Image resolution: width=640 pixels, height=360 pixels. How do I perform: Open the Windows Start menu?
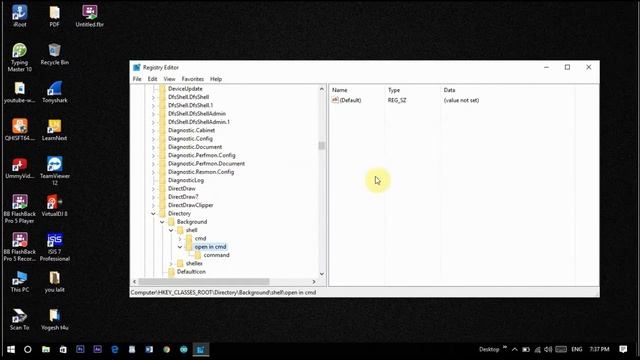[11, 349]
